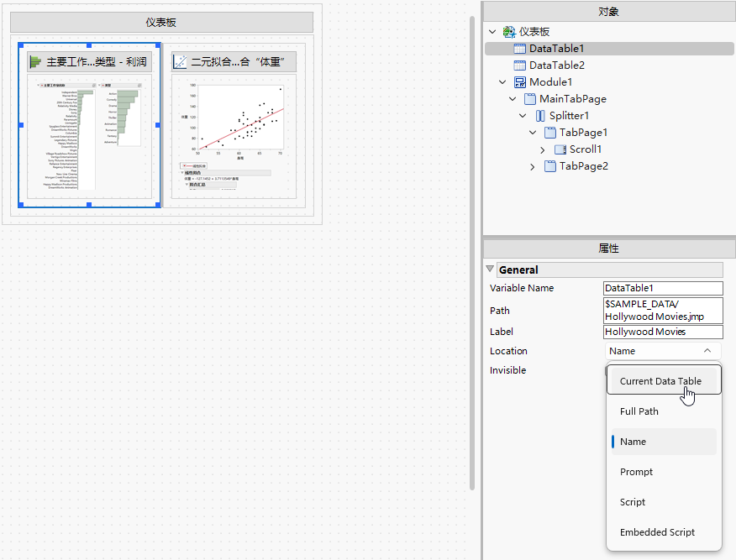Select the Embedded Script location option

(664, 532)
